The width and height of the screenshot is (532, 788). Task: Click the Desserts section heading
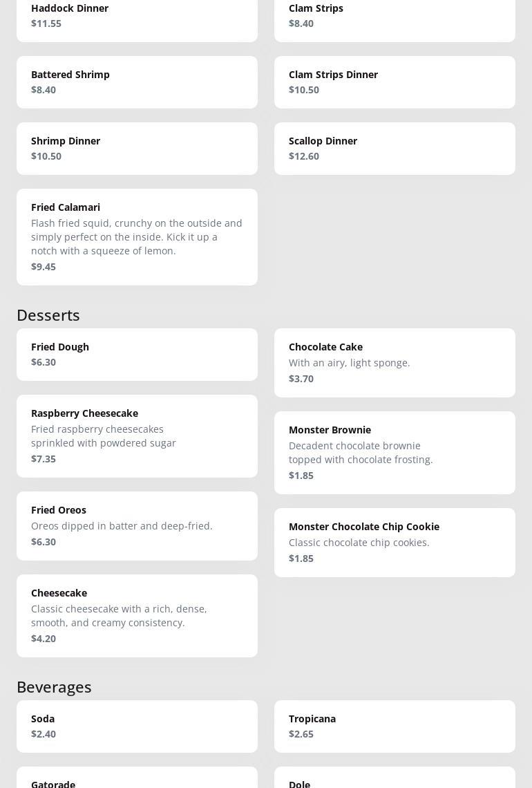click(48, 315)
